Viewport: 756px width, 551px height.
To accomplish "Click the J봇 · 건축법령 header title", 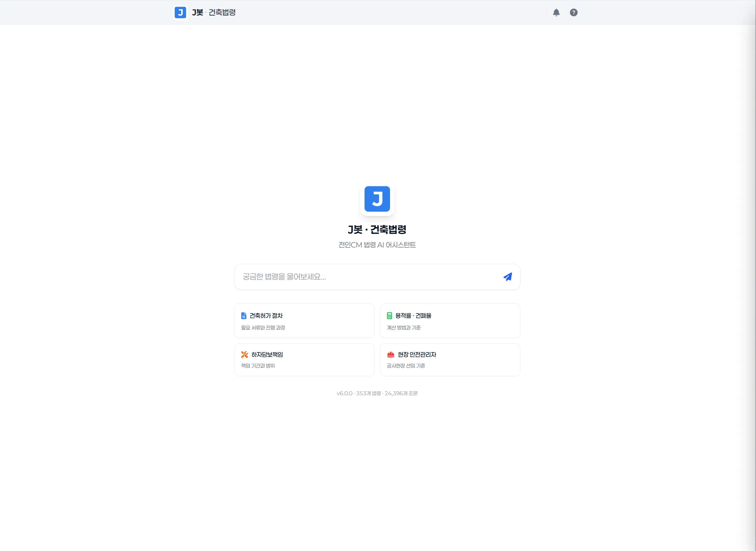I will pos(214,13).
